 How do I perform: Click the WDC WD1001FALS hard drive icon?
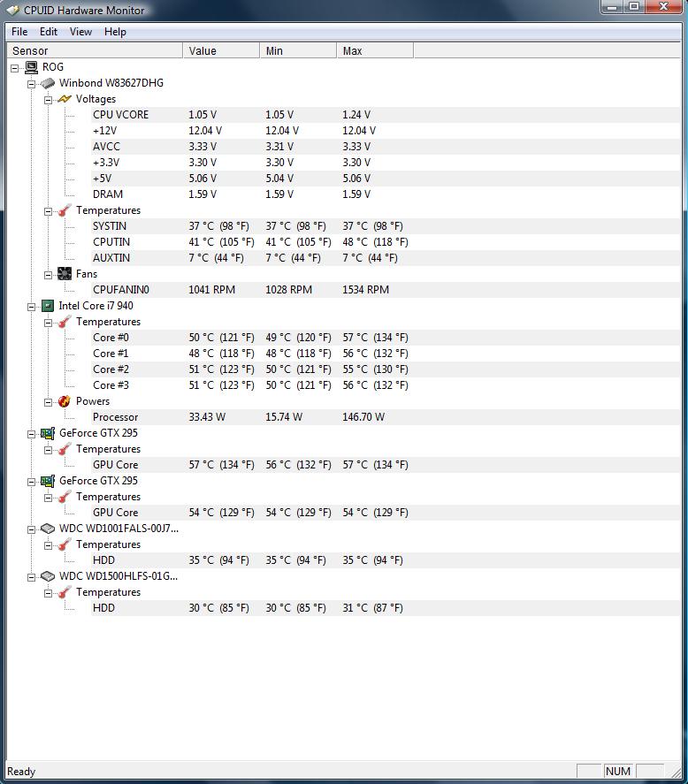click(x=48, y=529)
